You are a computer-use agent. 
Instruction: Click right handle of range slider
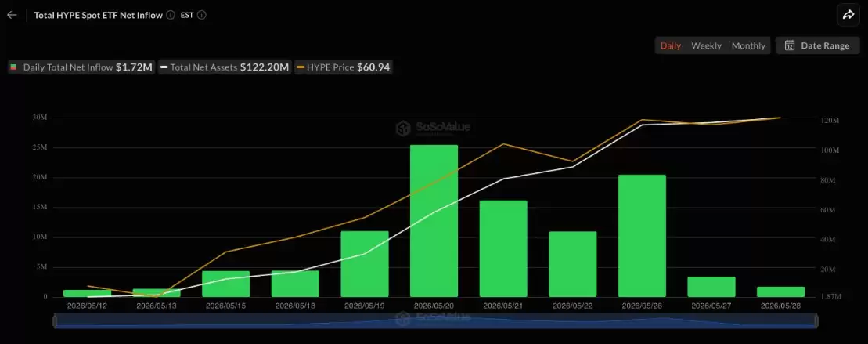pos(816,320)
